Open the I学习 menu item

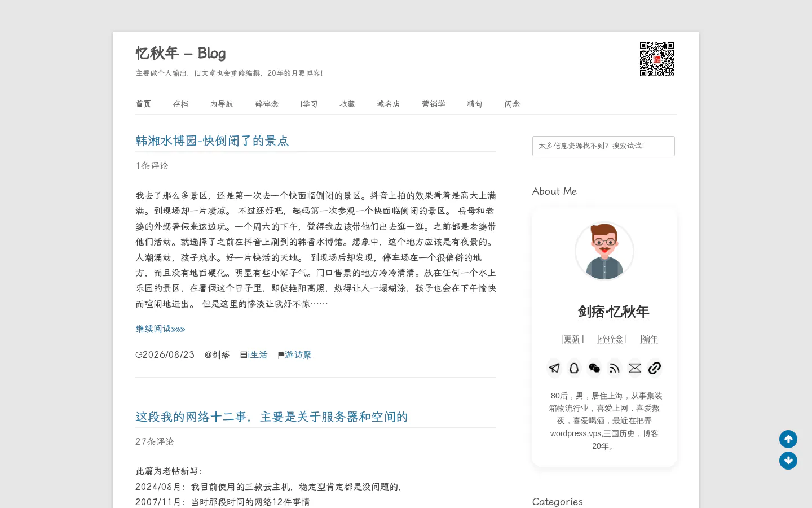pyautogui.click(x=309, y=104)
